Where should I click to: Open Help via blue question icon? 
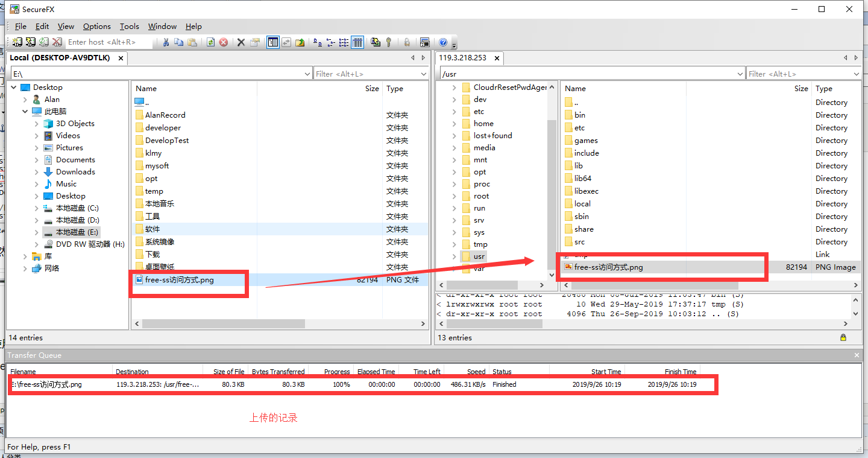tap(443, 42)
